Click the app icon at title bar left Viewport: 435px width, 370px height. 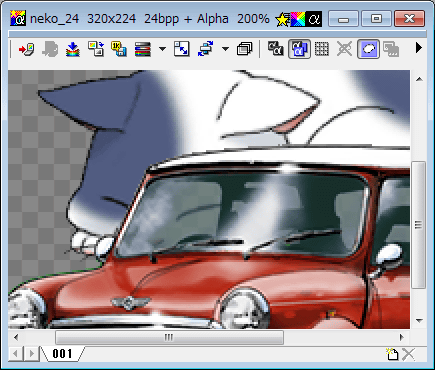pyautogui.click(x=18, y=19)
